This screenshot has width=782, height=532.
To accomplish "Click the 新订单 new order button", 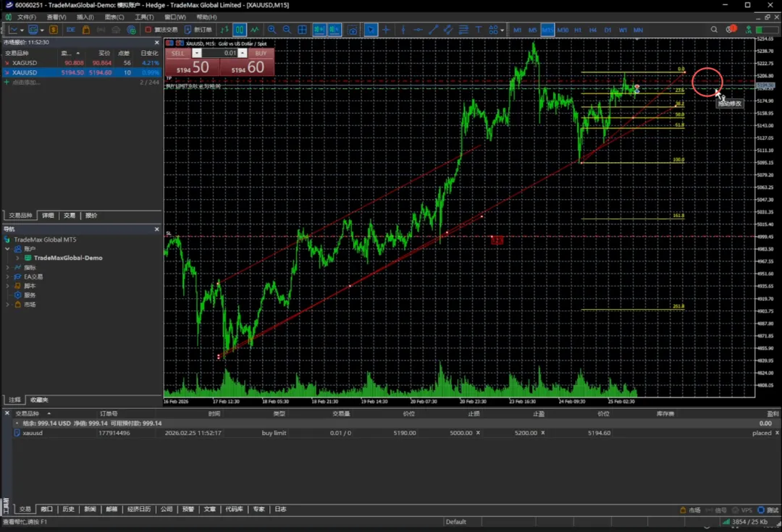I will (x=198, y=30).
